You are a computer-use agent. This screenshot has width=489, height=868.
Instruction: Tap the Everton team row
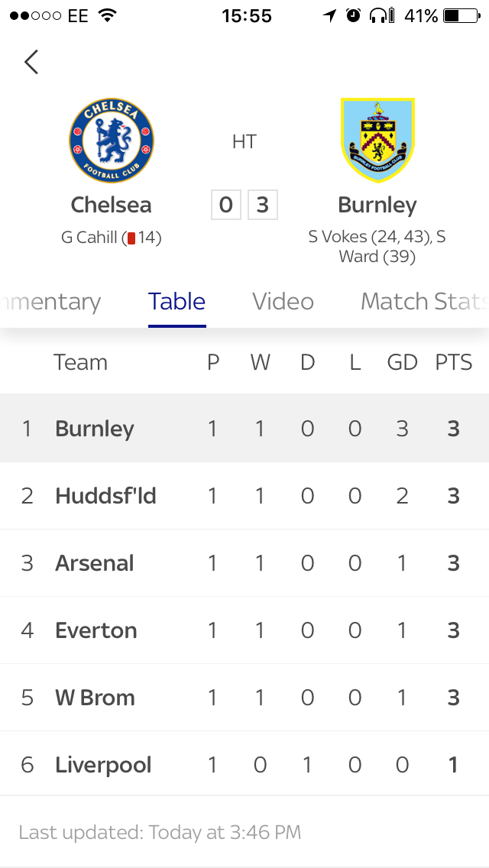click(244, 630)
